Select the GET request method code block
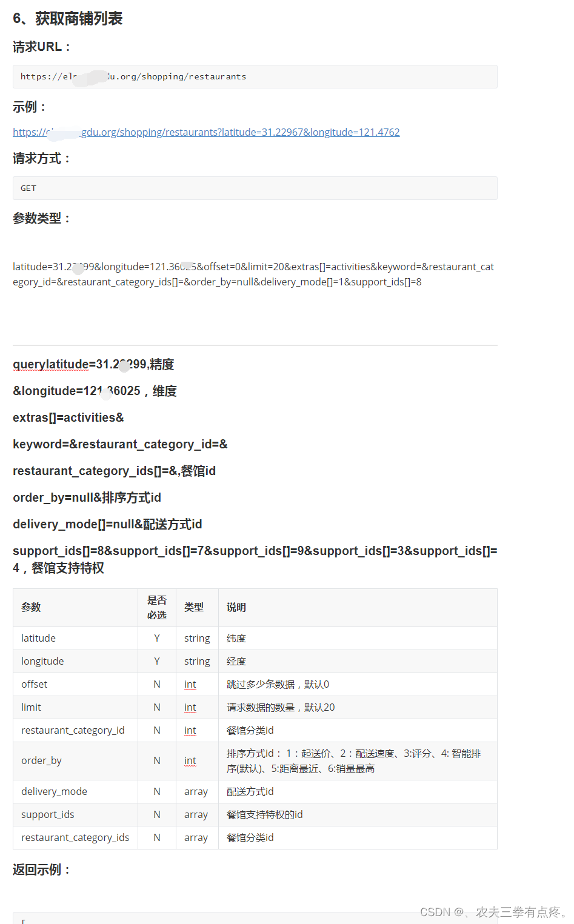Image resolution: width=574 pixels, height=924 pixels. (x=255, y=188)
